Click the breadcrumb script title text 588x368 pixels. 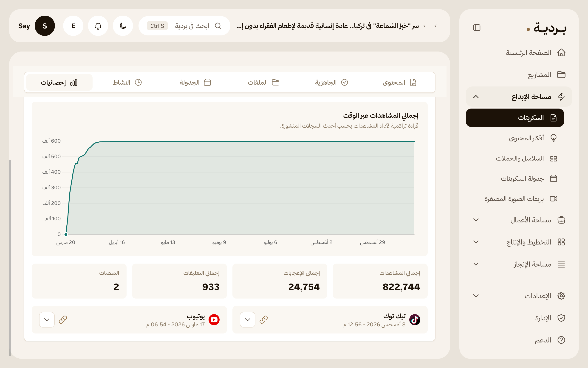[328, 26]
